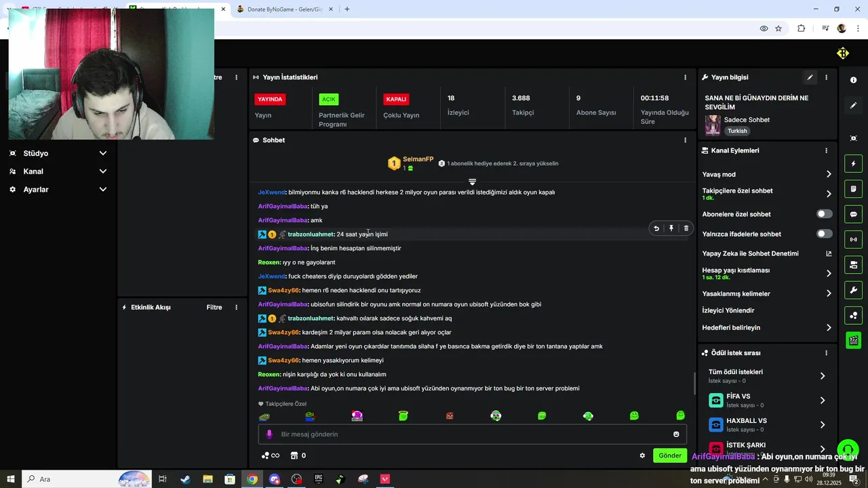Edit stream info with Yayın bilgisi pencil
The width and height of the screenshot is (868, 488).
[810, 77]
